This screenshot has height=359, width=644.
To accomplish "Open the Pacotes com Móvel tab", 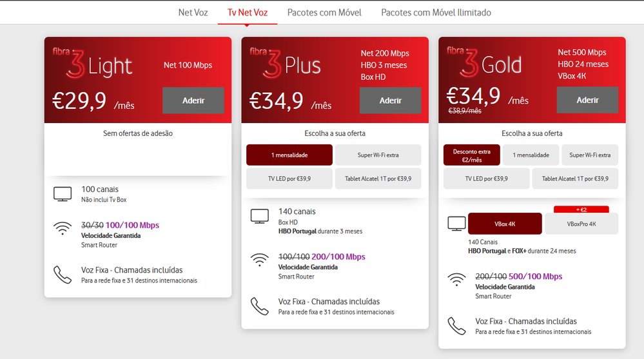I will click(324, 12).
